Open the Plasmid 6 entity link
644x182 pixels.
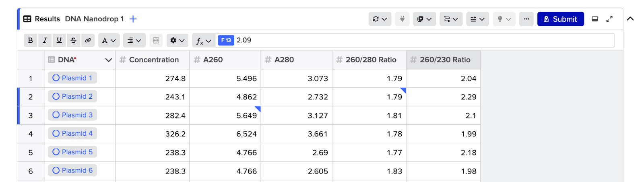pos(72,171)
